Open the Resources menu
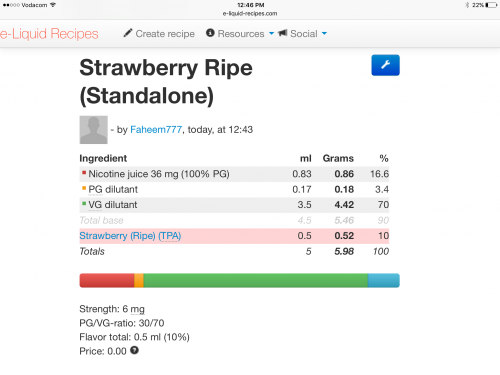Screen dimensions: 500x375 click(240, 33)
